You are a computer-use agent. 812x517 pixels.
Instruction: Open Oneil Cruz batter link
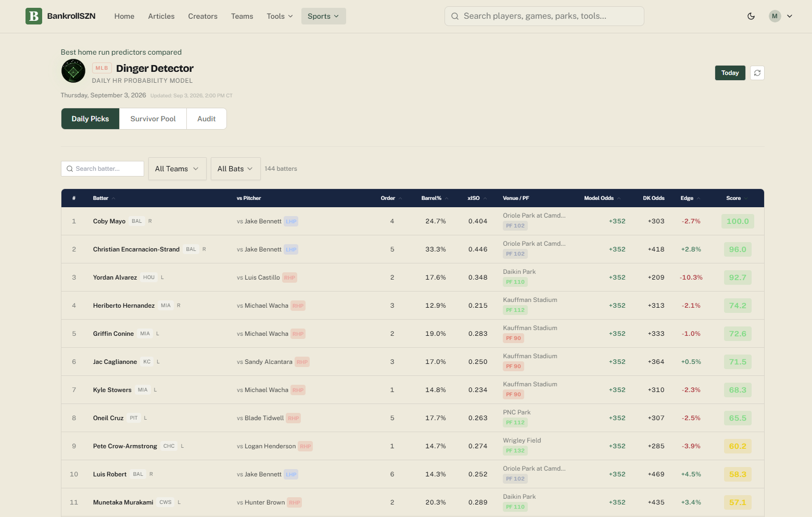pyautogui.click(x=108, y=418)
